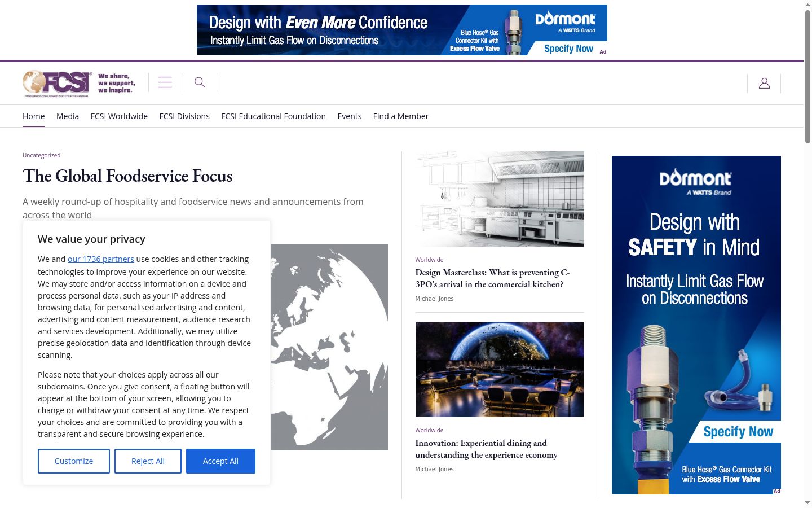Select the Home navigation item

click(34, 116)
